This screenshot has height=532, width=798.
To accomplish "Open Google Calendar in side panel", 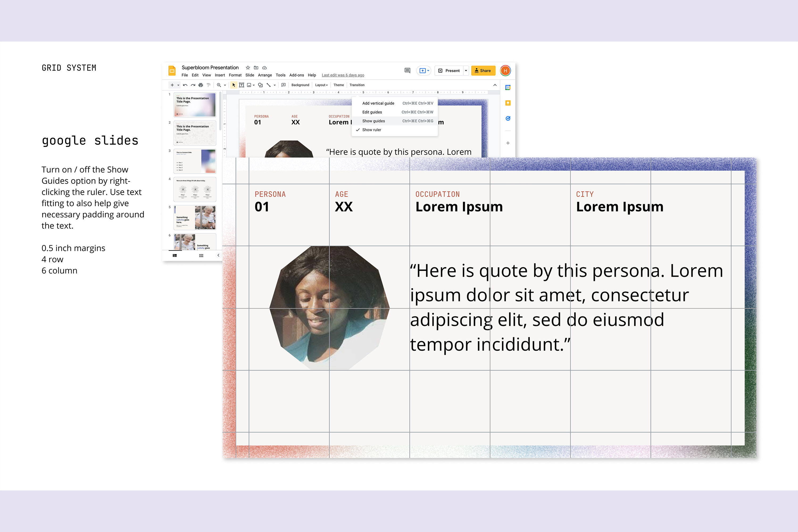I will [508, 88].
